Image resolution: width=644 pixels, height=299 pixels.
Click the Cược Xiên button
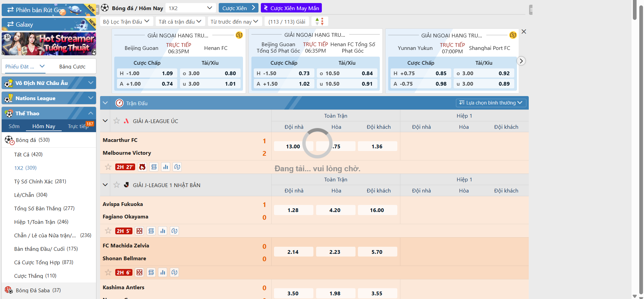[238, 8]
